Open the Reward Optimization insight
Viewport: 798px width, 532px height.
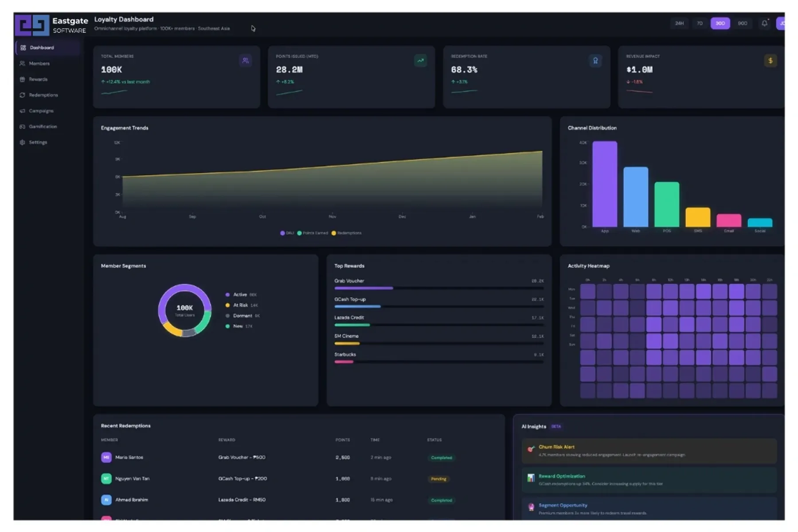click(561, 477)
